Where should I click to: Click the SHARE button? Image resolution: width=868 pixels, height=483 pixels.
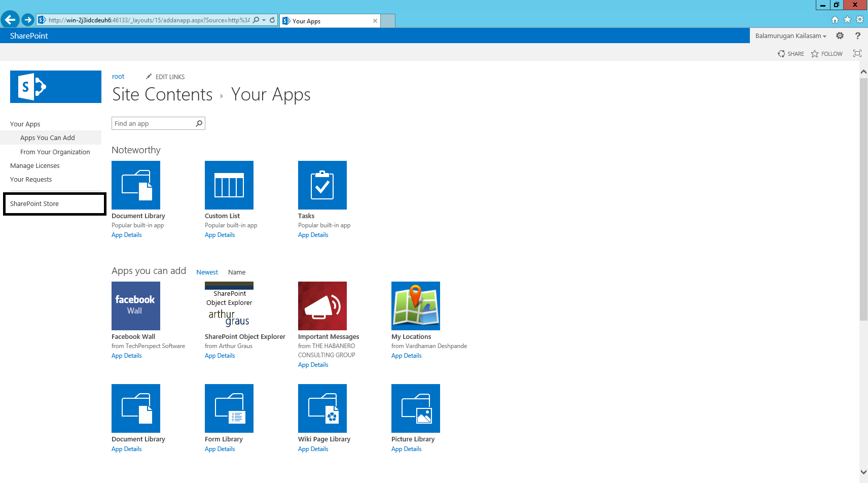point(791,54)
